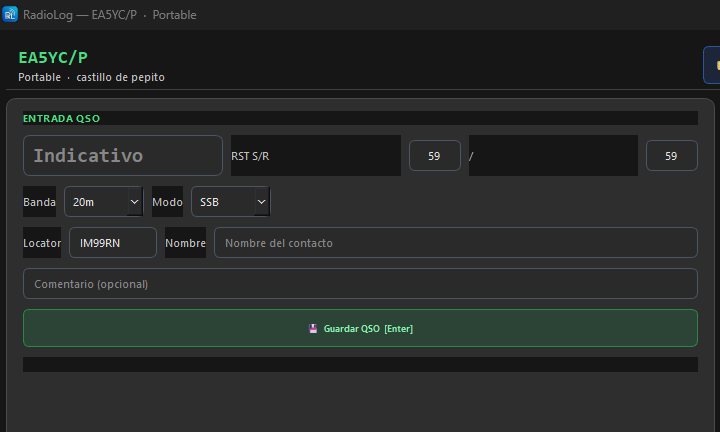Viewport: 720px width, 432px height.
Task: Click the floppy disk icon on Guardar QSO
Action: (313, 328)
